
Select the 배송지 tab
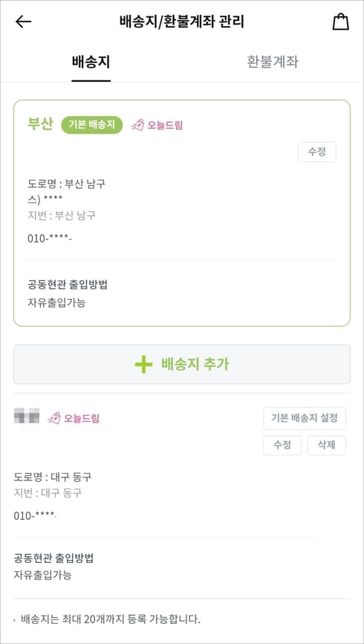(91, 62)
